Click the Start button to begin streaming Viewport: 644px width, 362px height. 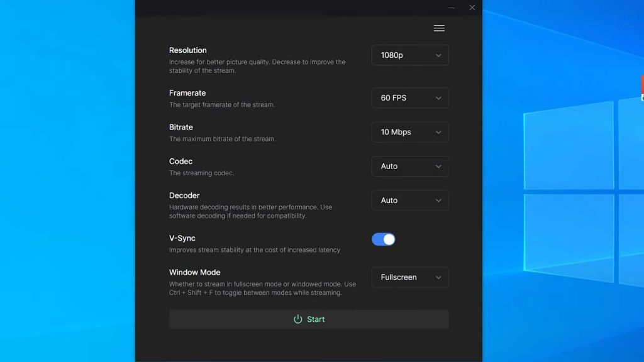pos(309,319)
